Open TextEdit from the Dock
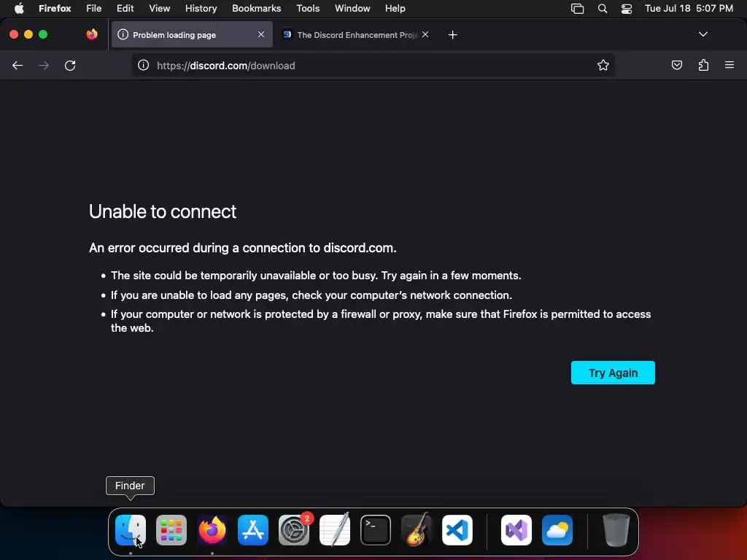Screen dimensions: 747x560 click(x=335, y=529)
